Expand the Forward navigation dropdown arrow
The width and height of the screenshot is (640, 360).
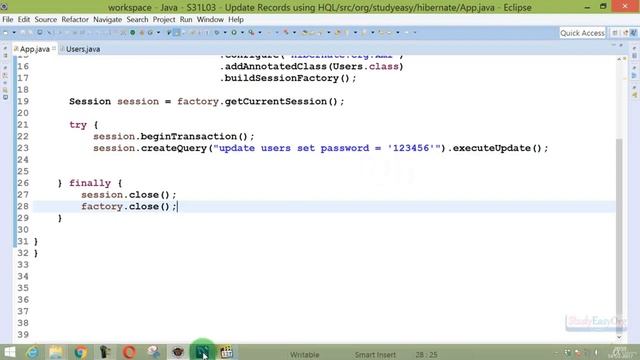(x=415, y=33)
